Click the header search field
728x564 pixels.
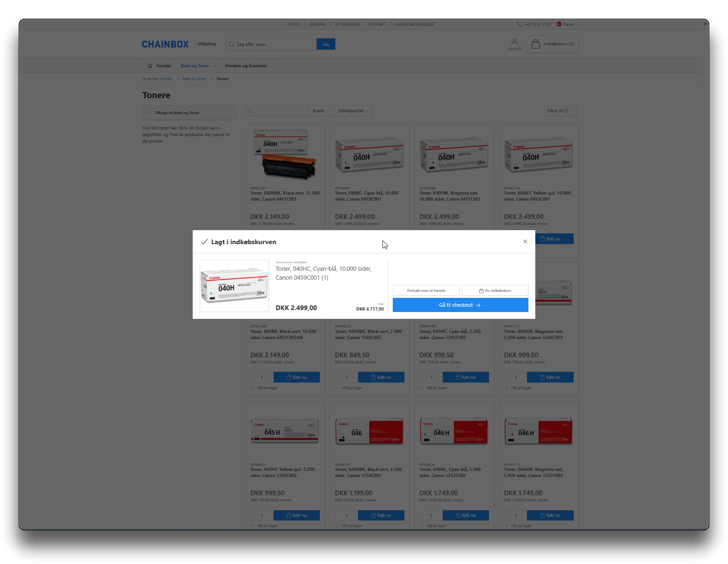coord(271,44)
